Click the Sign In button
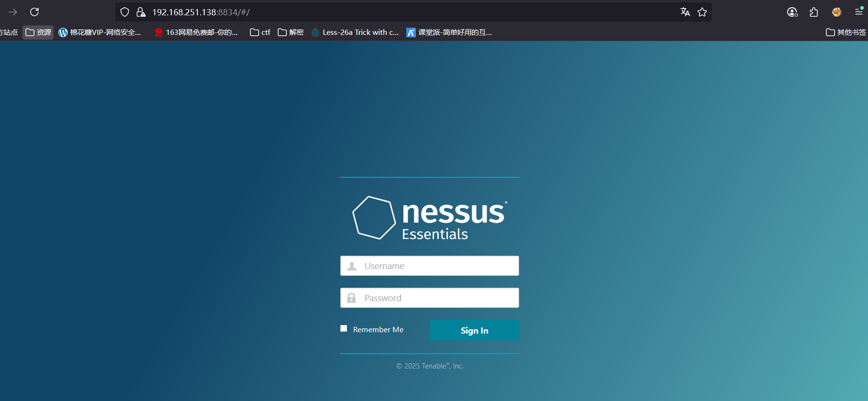This screenshot has height=401, width=868. (475, 330)
